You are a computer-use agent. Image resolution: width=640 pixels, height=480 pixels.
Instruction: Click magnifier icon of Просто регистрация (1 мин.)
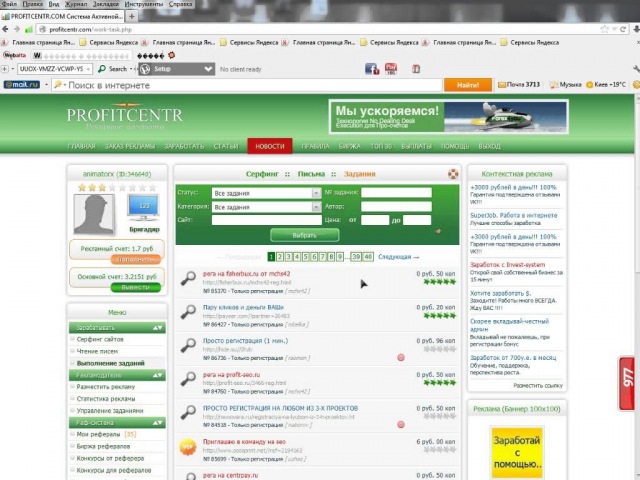click(188, 345)
